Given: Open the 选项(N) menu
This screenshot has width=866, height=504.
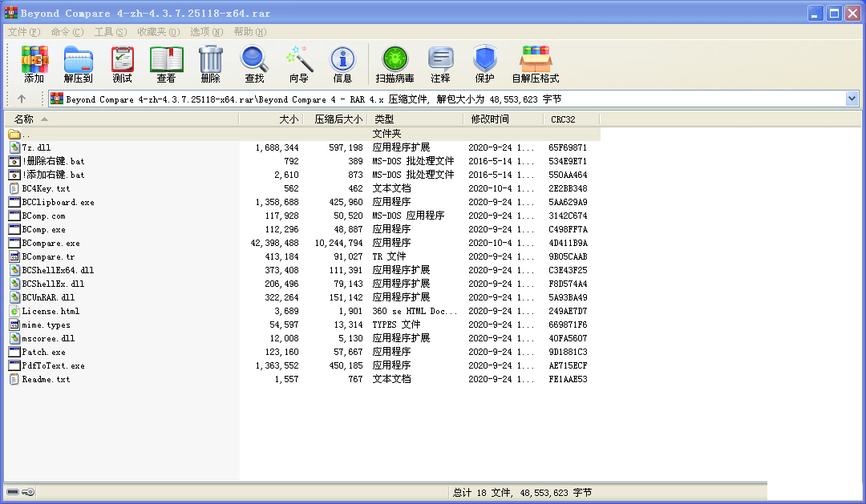Looking at the screenshot, I should [207, 32].
